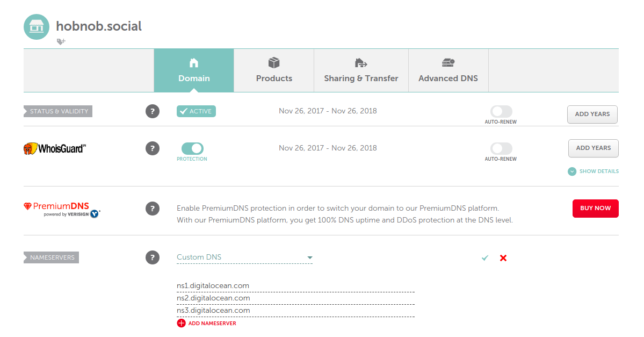
Task: Click Buy Now for PremiumDNS
Action: click(595, 208)
